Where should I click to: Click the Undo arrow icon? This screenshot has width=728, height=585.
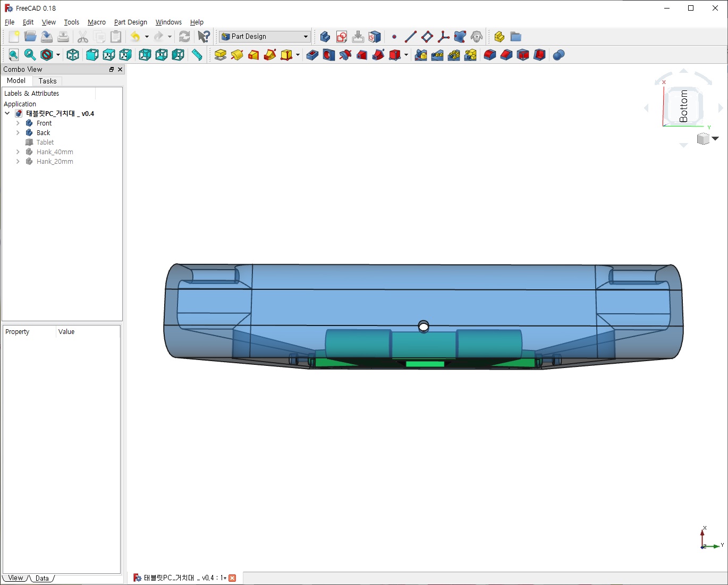click(x=136, y=37)
